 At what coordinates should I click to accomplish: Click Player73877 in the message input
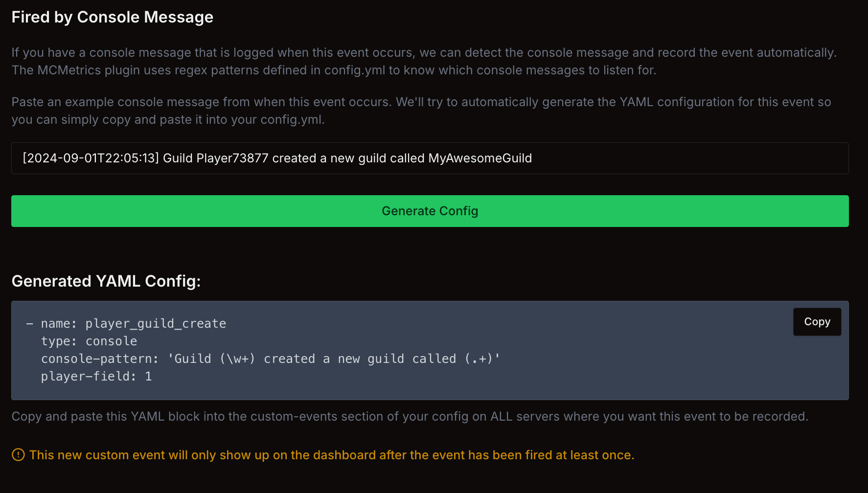click(x=232, y=158)
